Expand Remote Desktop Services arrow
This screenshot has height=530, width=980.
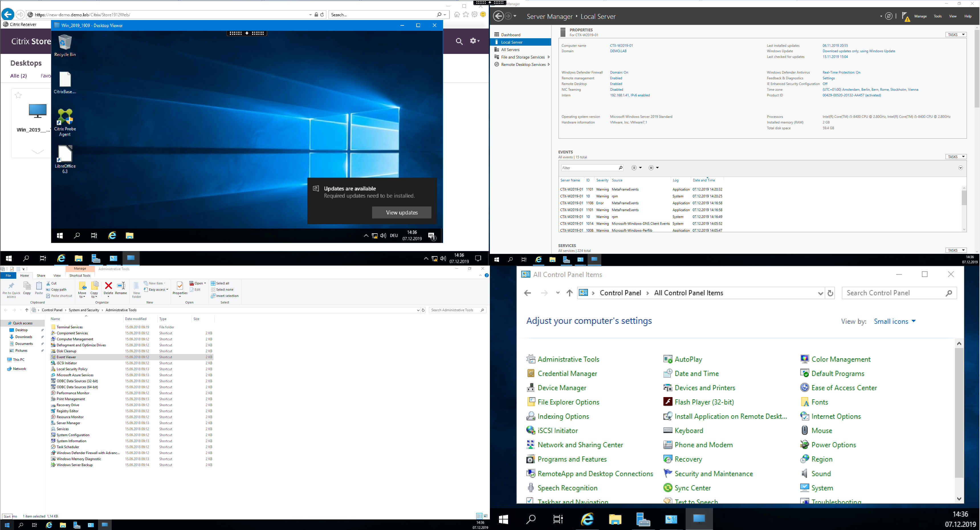(x=549, y=65)
